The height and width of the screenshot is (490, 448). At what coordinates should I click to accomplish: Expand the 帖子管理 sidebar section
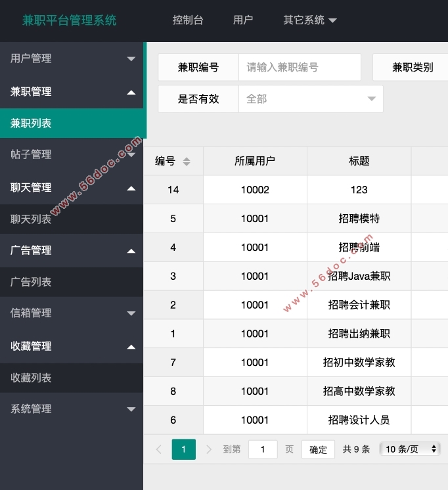(x=72, y=154)
